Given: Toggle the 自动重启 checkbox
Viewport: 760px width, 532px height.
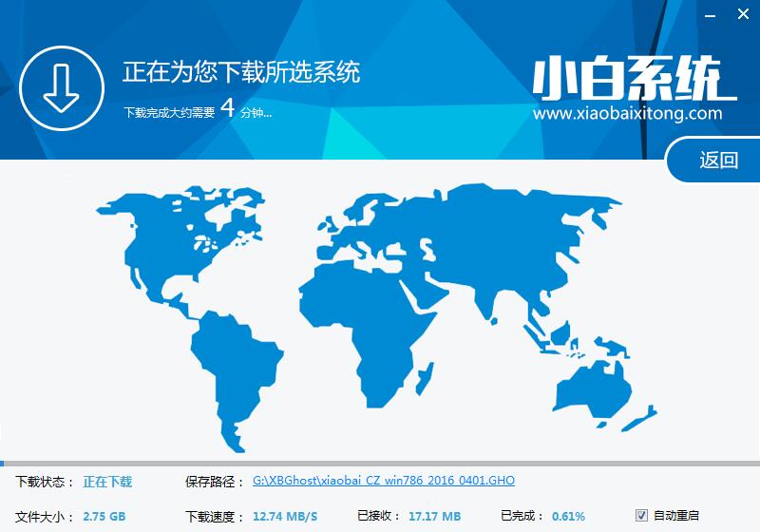Looking at the screenshot, I should coord(641,515).
